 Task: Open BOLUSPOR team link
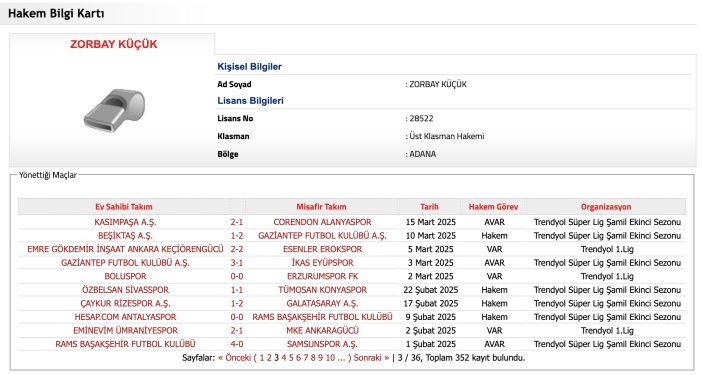point(125,276)
